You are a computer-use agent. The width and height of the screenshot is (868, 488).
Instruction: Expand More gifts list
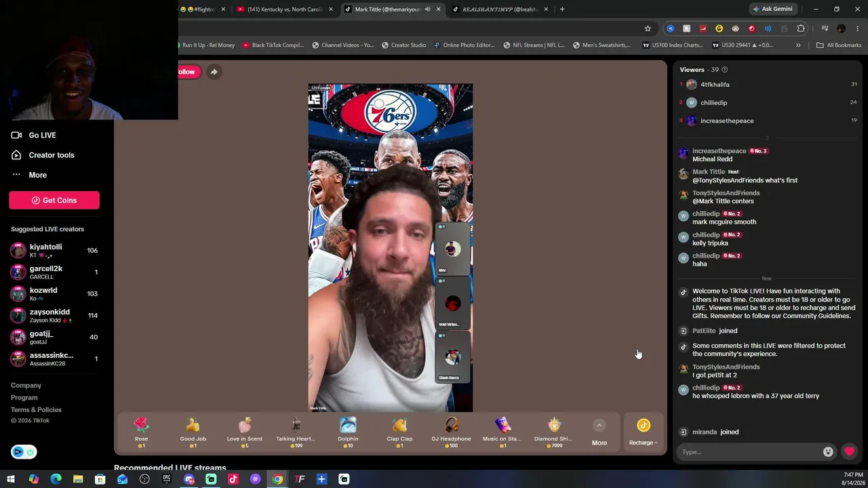click(599, 432)
